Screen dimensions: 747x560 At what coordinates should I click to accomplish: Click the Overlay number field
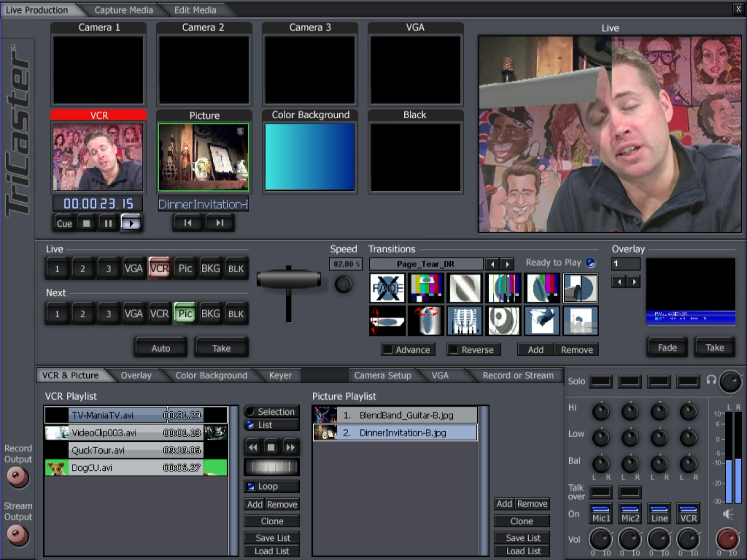point(626,264)
